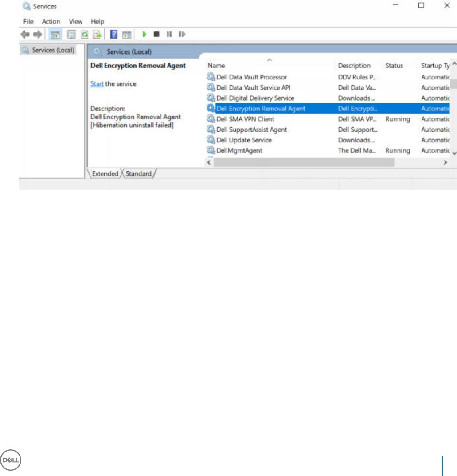Switch to the Standard tab
The height and width of the screenshot is (476, 457).
[139, 173]
